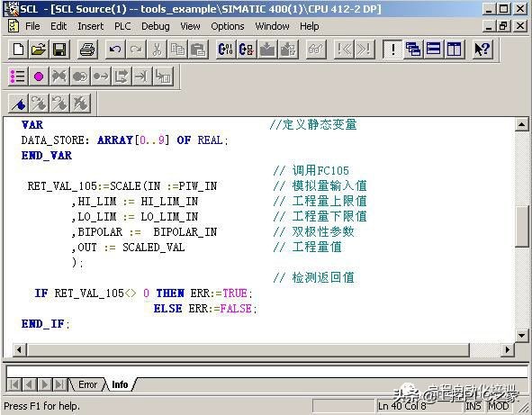Click the resume execution icon
This screenshot has width=532, height=415.
[101, 77]
